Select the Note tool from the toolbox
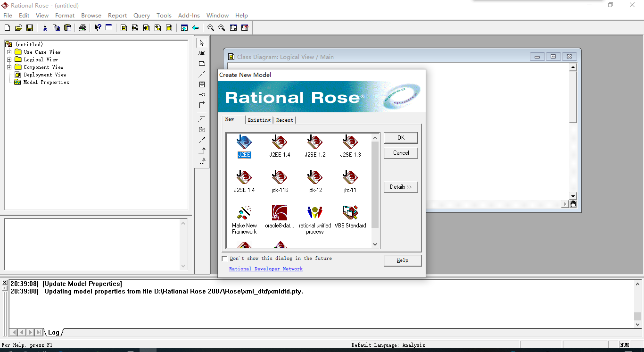This screenshot has height=352, width=644. point(202,63)
